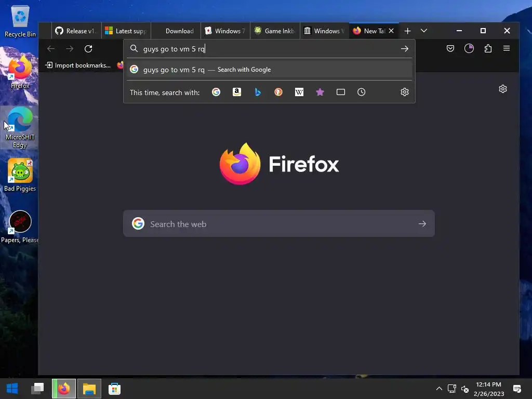Open the notification center icon
Screen dimensions: 532x399
pyautogui.click(x=517, y=389)
